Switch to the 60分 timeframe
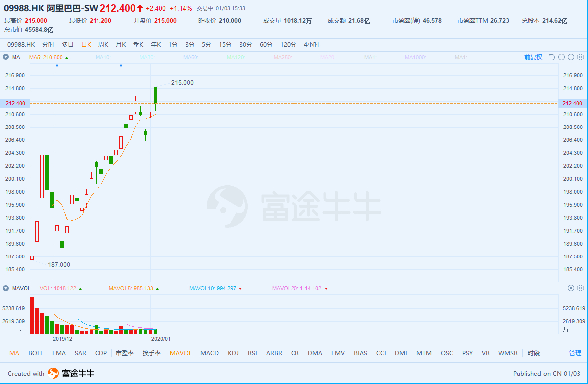Screen dimensions: 588x384 tap(266, 45)
